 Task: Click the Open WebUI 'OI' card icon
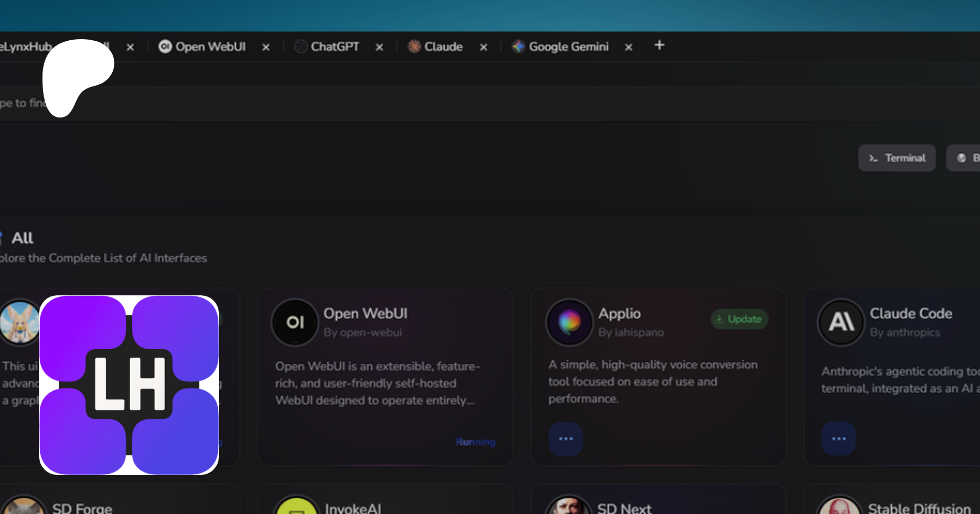tap(295, 323)
